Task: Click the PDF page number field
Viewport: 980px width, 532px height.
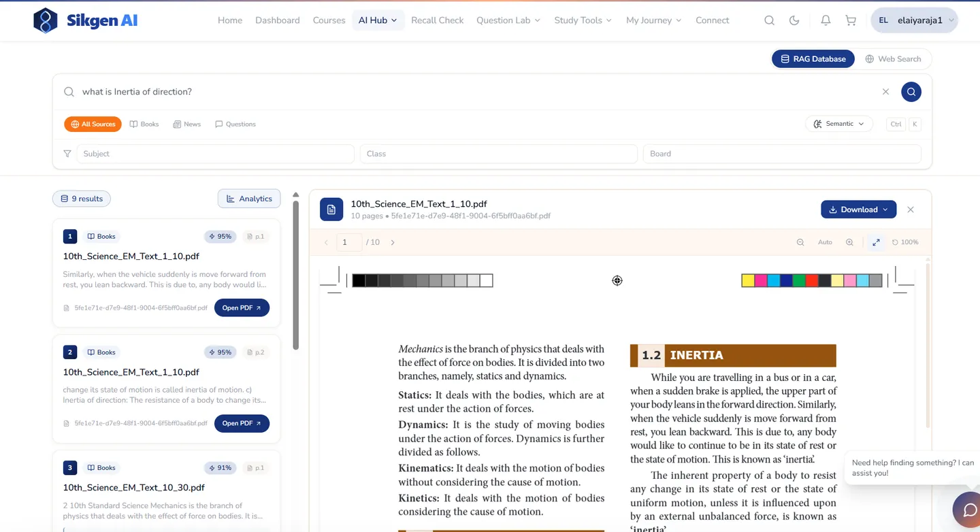Action: [349, 242]
